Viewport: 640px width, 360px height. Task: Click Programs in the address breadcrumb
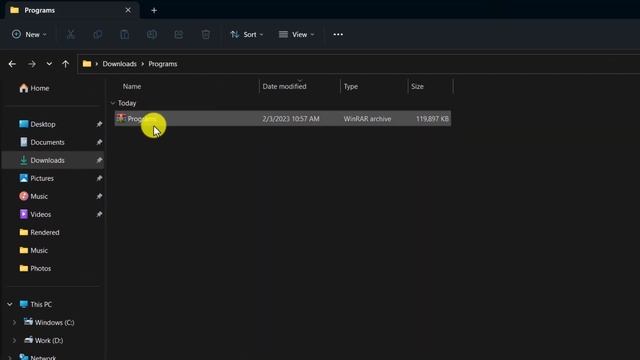pyautogui.click(x=163, y=64)
